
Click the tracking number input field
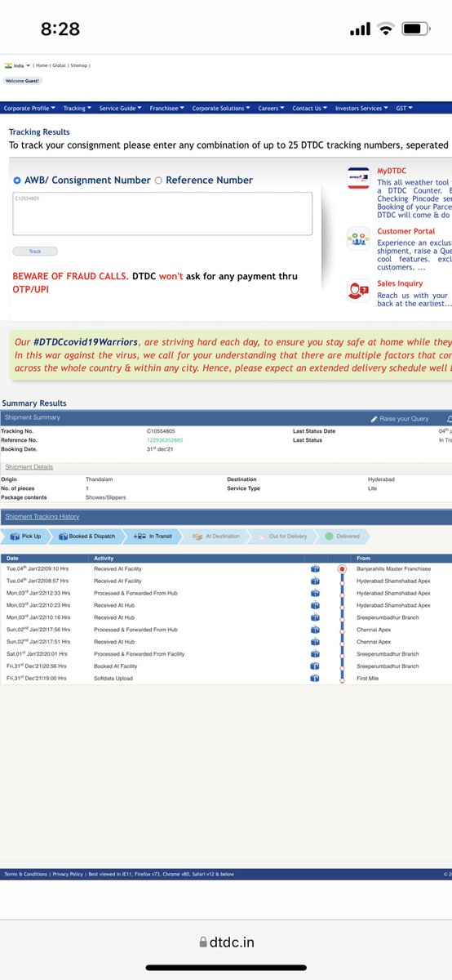coord(162,214)
